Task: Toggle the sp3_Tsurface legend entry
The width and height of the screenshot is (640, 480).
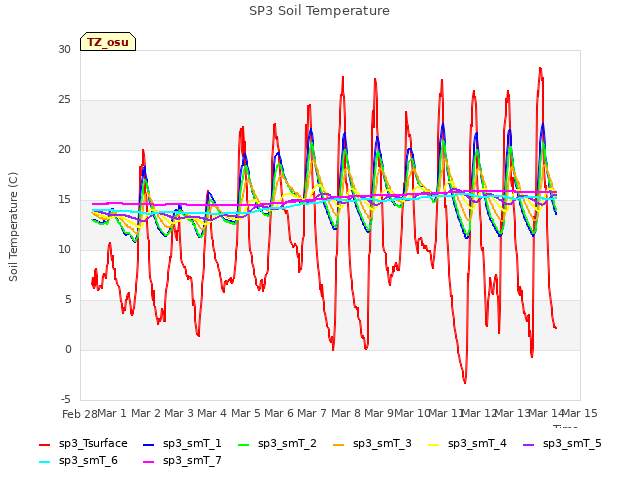Action: (x=83, y=444)
